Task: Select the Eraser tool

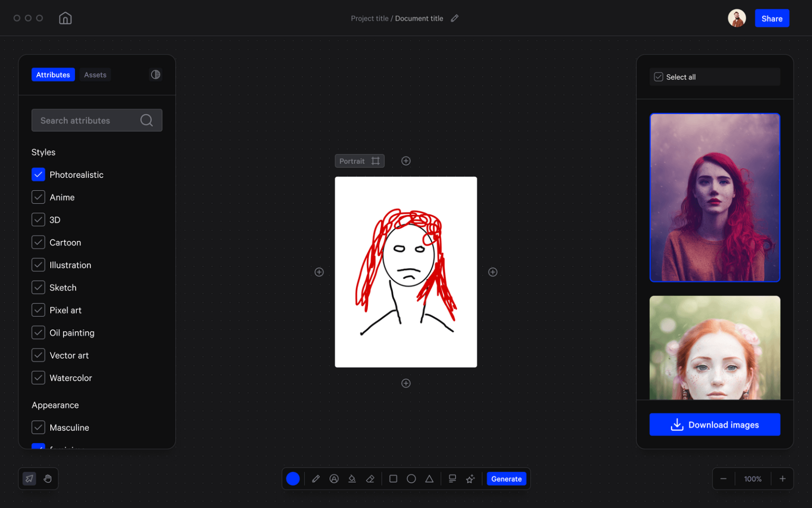Action: tap(370, 478)
